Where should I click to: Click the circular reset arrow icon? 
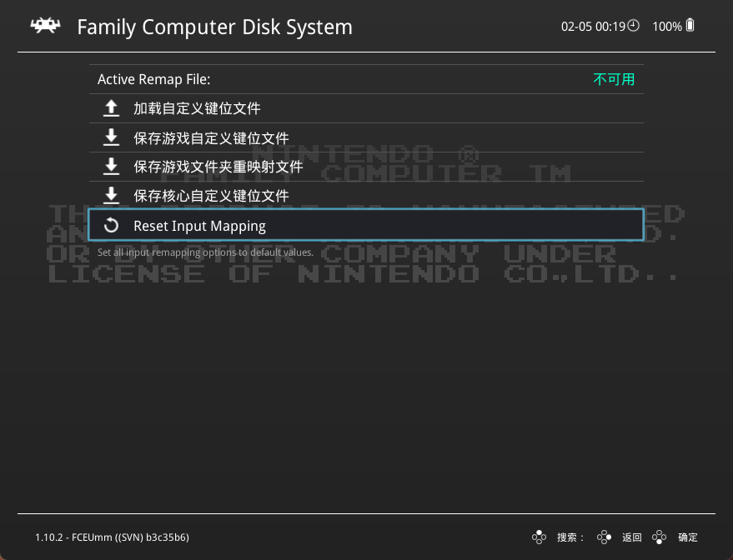coord(111,225)
